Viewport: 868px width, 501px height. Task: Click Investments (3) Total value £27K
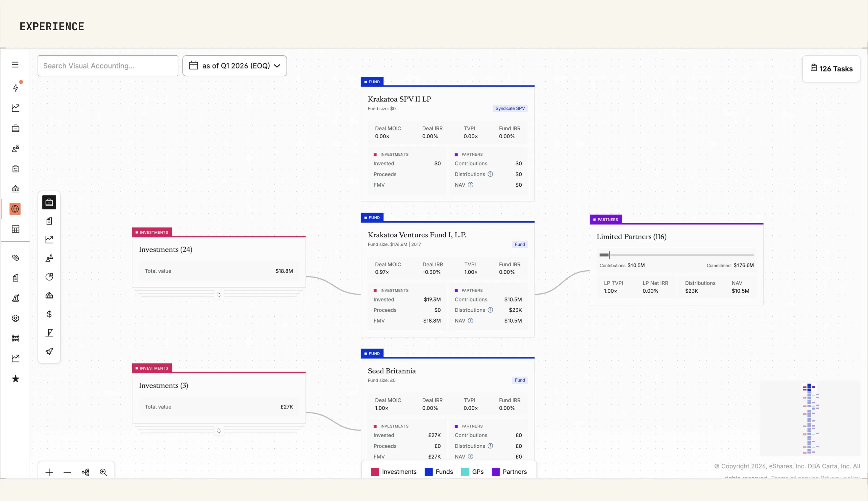(219, 407)
